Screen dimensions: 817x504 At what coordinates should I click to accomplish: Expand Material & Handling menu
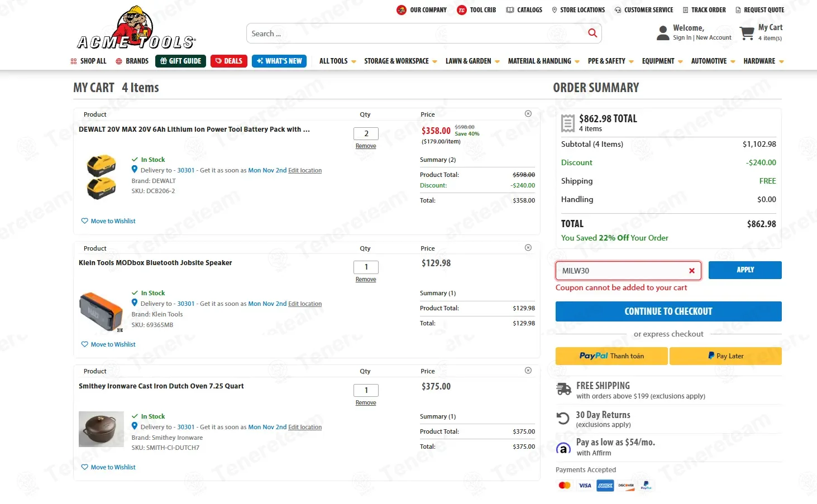(x=543, y=61)
